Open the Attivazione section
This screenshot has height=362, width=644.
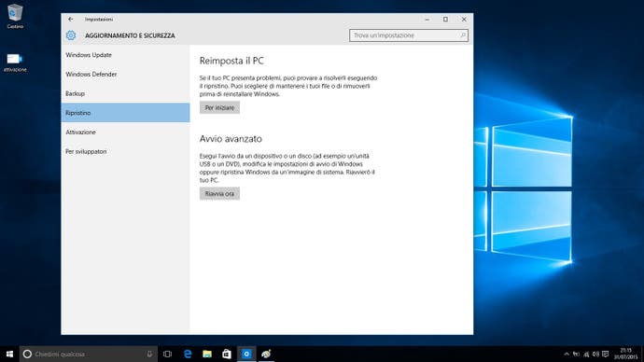coord(125,132)
